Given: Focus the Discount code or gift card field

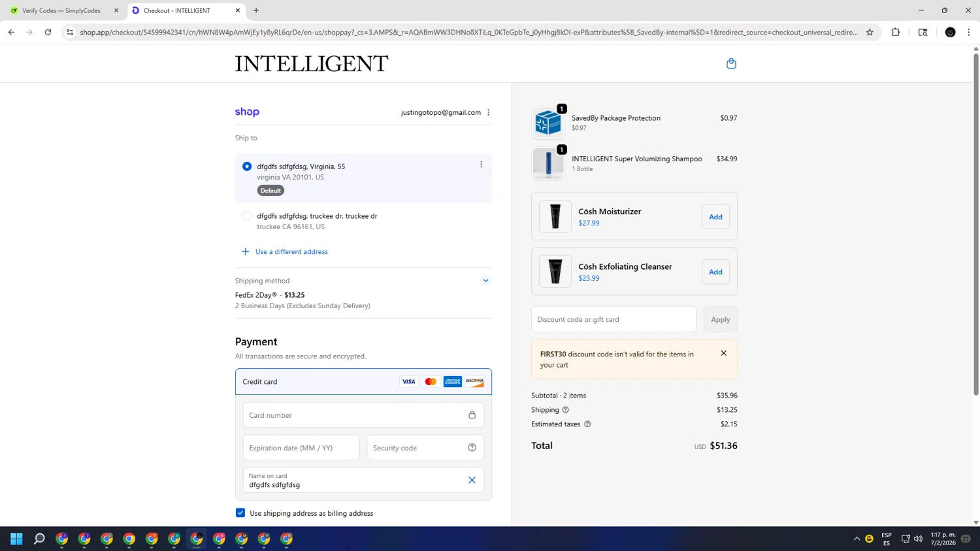Looking at the screenshot, I should pos(613,319).
